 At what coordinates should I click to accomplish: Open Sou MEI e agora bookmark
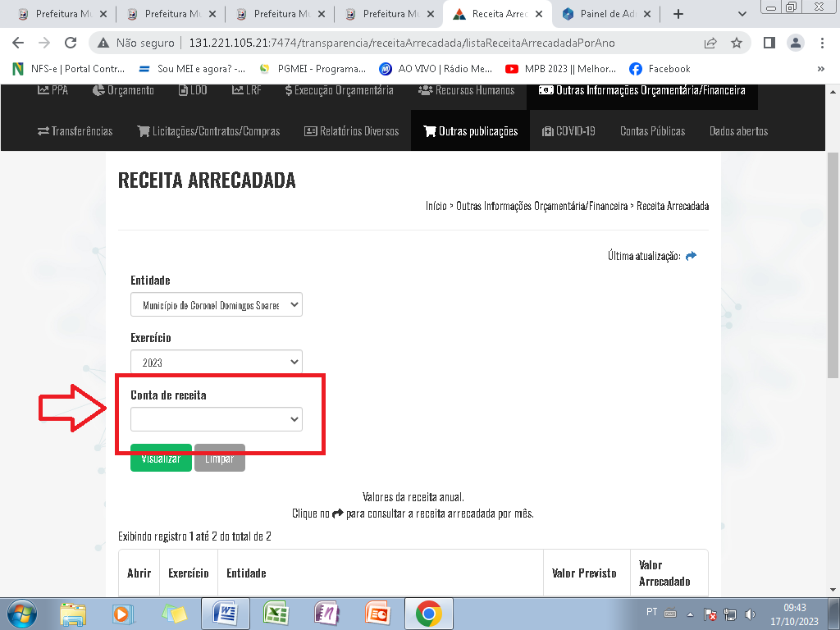(x=192, y=69)
